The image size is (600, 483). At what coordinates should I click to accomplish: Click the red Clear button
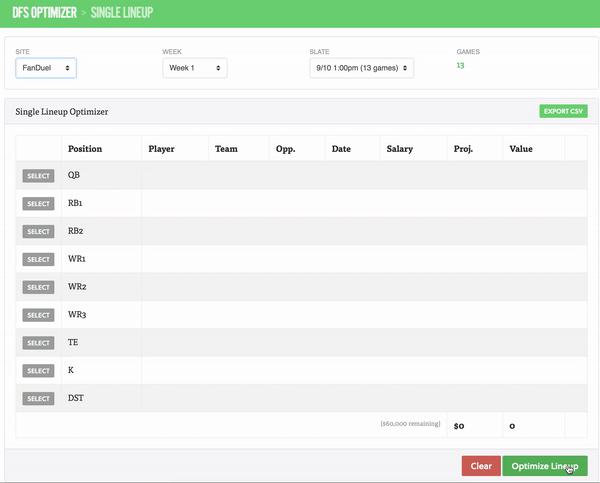(x=481, y=466)
